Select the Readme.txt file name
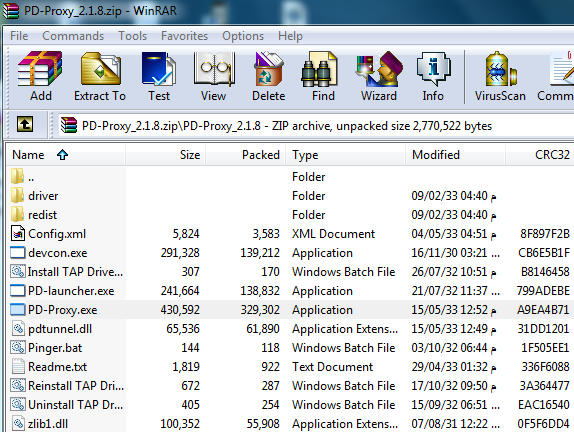 click(x=57, y=366)
